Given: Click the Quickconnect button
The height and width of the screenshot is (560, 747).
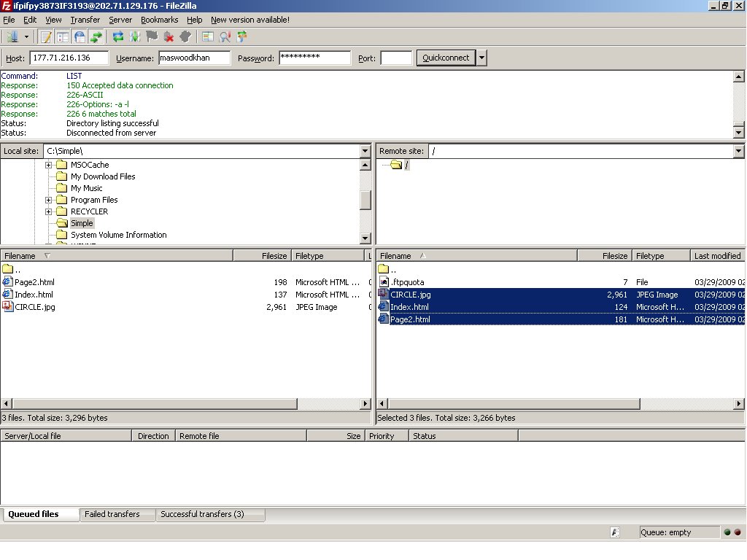Looking at the screenshot, I should [446, 58].
